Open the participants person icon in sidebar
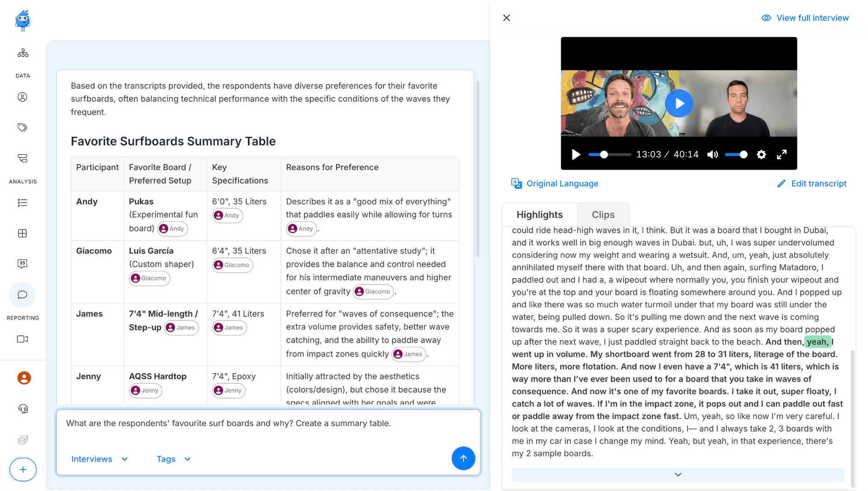Viewport: 868px width, 491px height. tap(23, 97)
